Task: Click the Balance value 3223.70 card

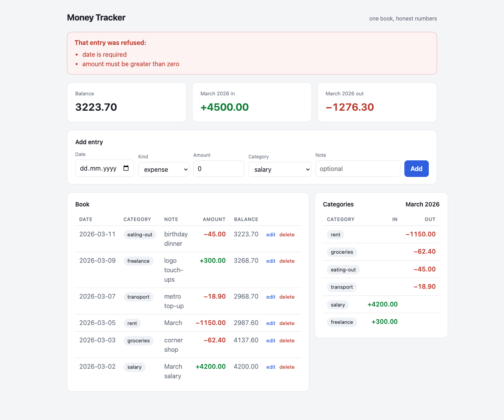Action: pyautogui.click(x=127, y=102)
